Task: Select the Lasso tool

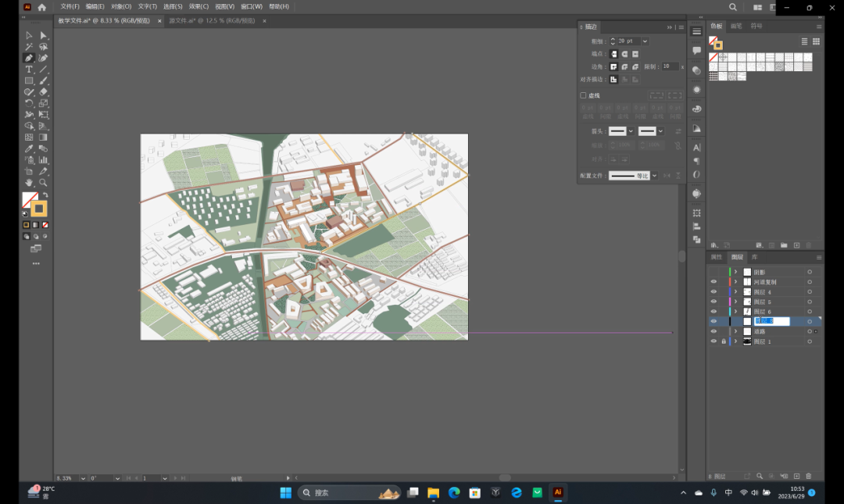Action: [44, 47]
